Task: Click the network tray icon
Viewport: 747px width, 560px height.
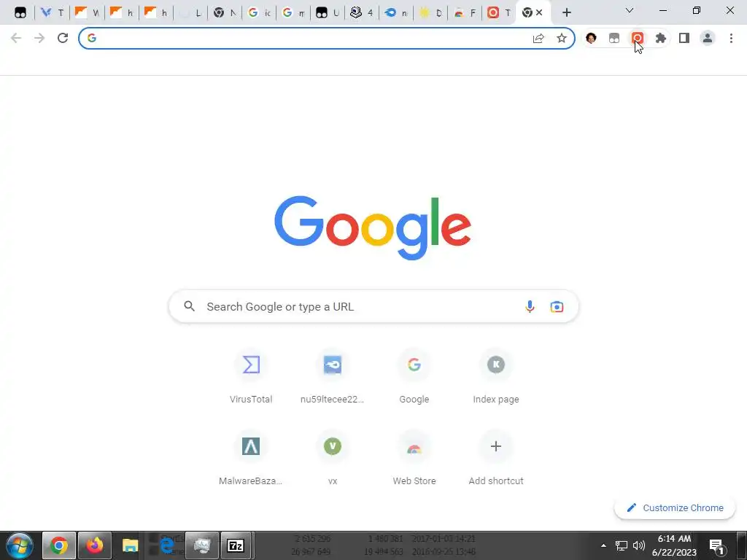Action: 622,545
